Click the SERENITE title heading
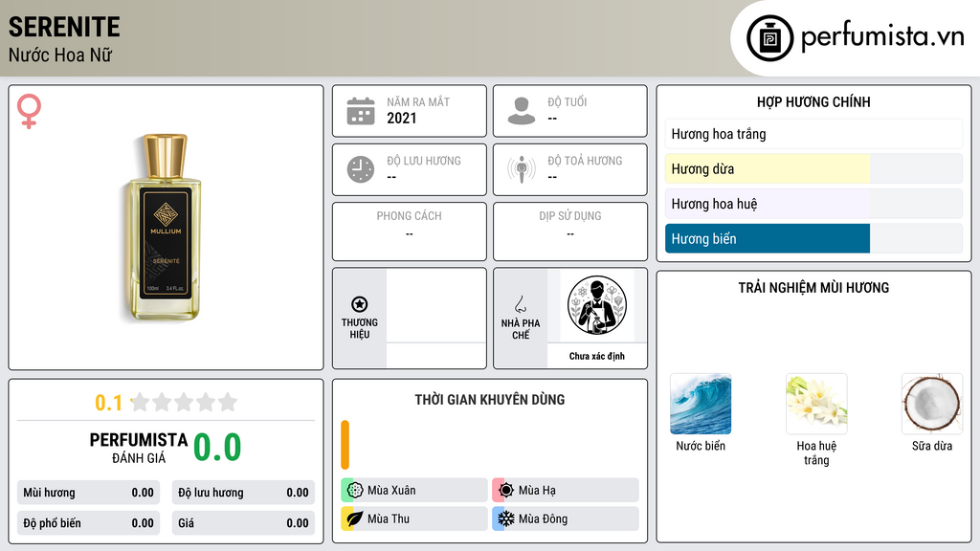Image resolution: width=980 pixels, height=551 pixels. click(64, 27)
